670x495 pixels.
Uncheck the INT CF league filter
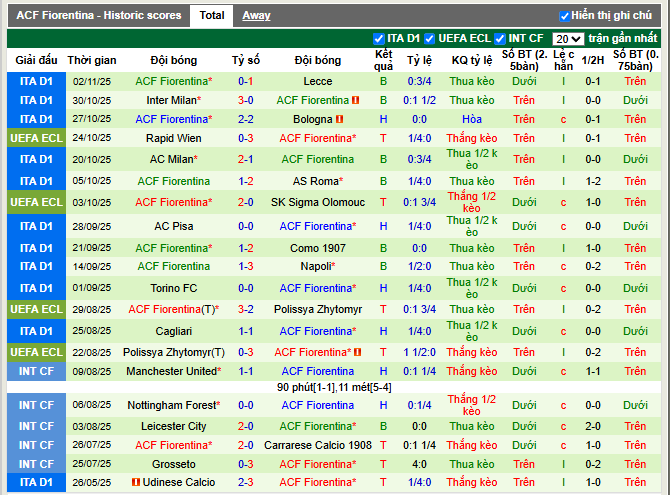(500, 38)
